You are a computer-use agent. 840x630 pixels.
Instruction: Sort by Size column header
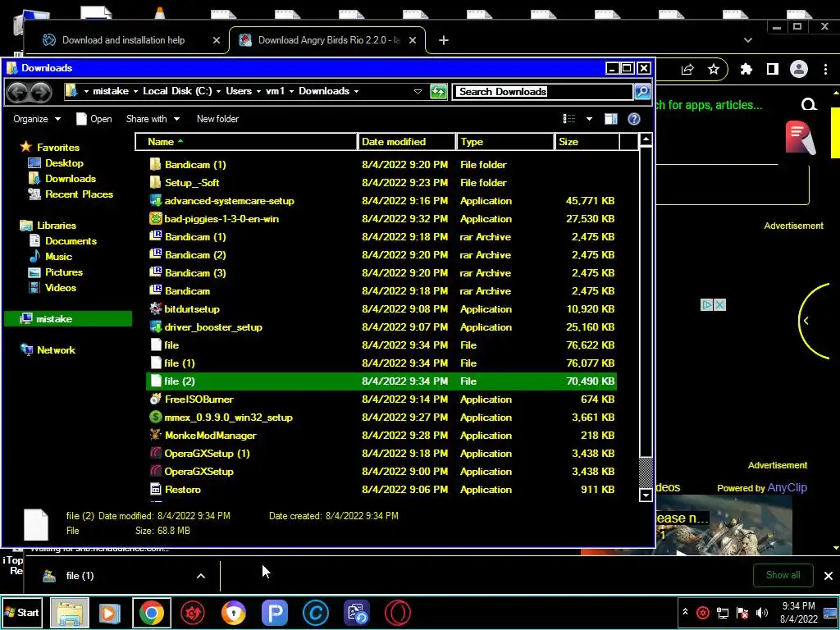(587, 142)
